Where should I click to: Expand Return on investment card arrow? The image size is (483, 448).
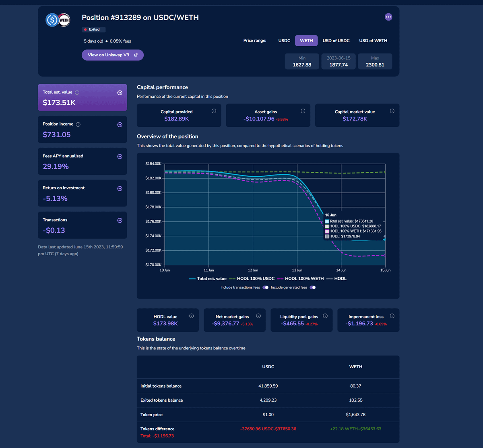[x=120, y=188]
